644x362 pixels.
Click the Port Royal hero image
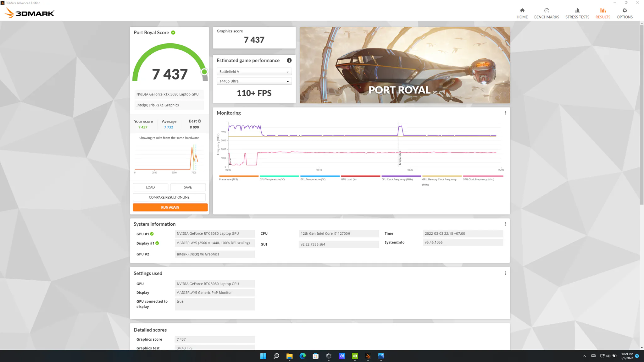tap(405, 65)
